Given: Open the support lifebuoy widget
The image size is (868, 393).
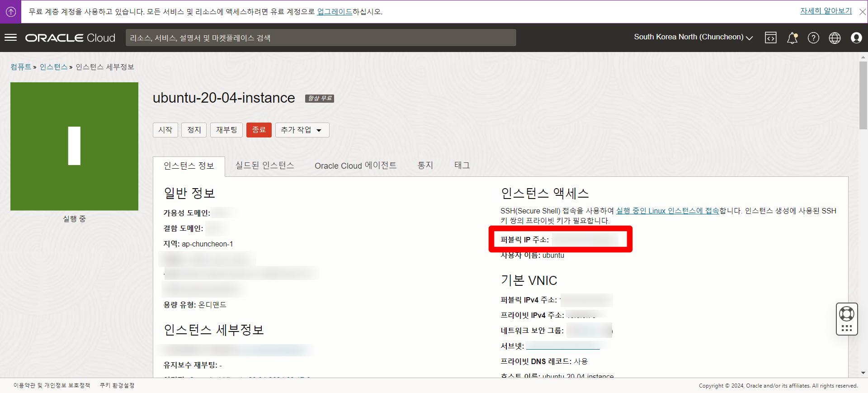Looking at the screenshot, I should coord(847,319).
